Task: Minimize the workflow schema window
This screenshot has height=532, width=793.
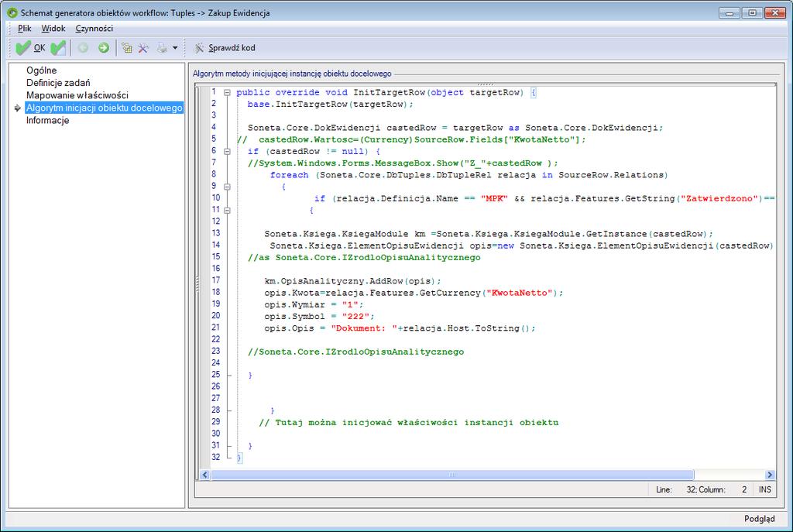Action: click(729, 12)
